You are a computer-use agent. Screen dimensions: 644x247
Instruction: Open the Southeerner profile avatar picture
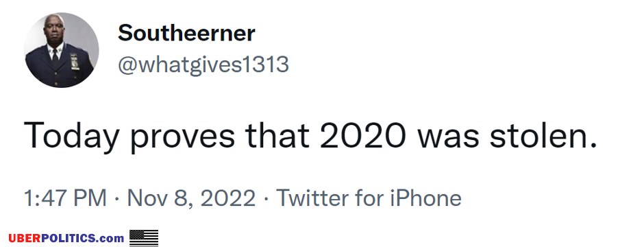coord(61,49)
